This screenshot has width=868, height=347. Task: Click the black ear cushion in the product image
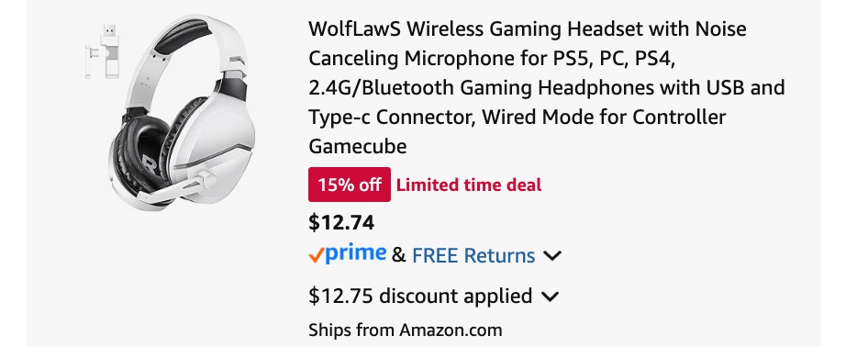tap(139, 151)
